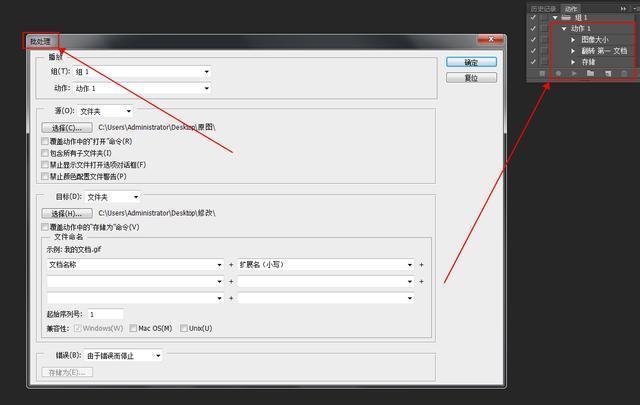Check the 包含所有子文件夹 option
The height and width of the screenshot is (405, 640).
(45, 153)
